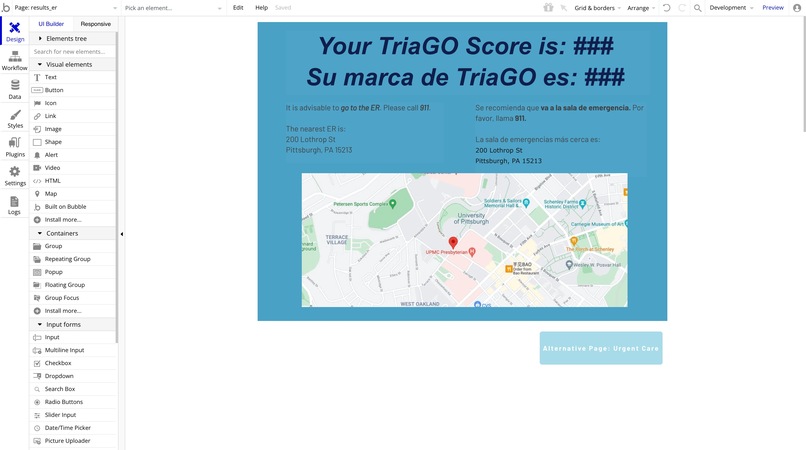Open the Help menu
The width and height of the screenshot is (806, 450).
[262, 8]
